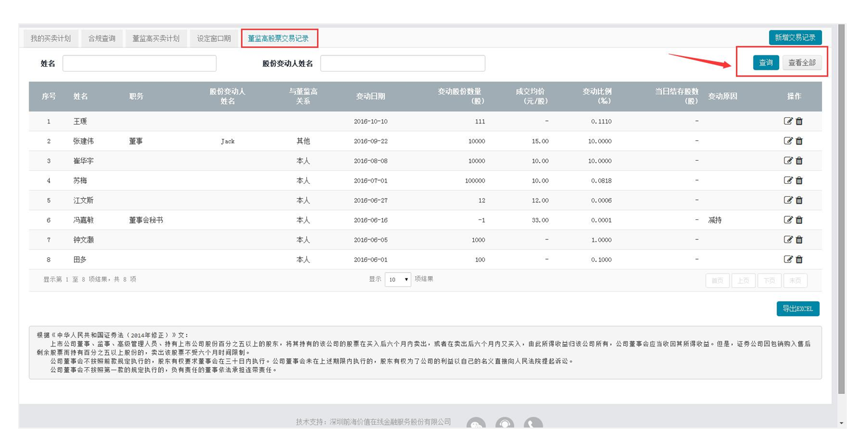868x435 pixels.
Task: Click the 末页 pagination button
Action: [x=795, y=280]
